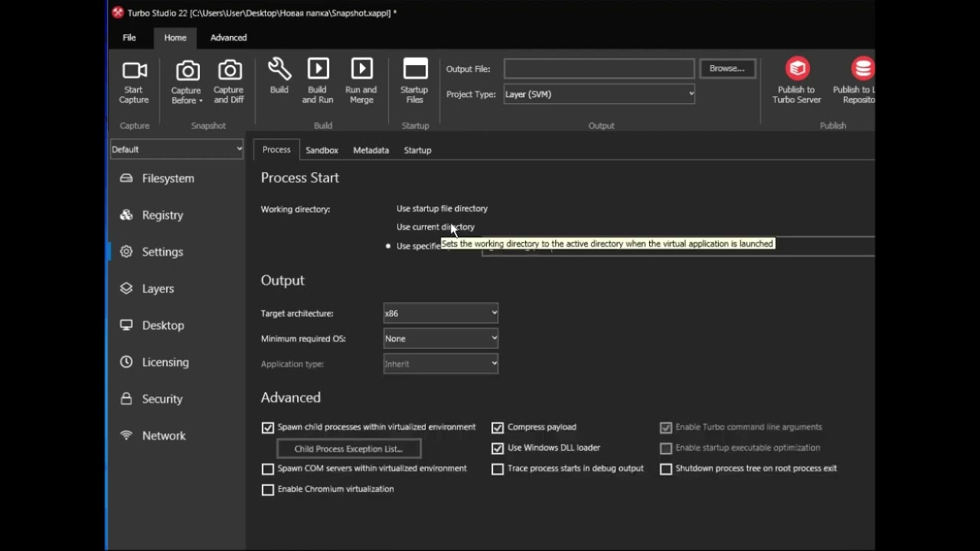The image size is (980, 551).
Task: Open the Filesystem section
Action: [x=168, y=178]
